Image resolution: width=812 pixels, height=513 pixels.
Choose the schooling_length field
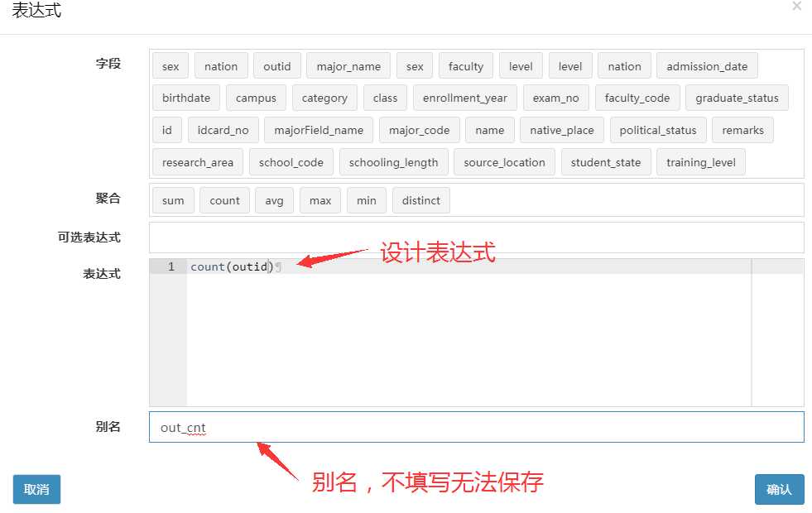point(393,162)
